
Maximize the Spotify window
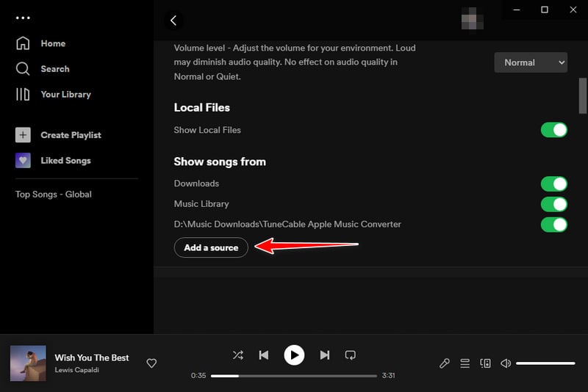545,10
